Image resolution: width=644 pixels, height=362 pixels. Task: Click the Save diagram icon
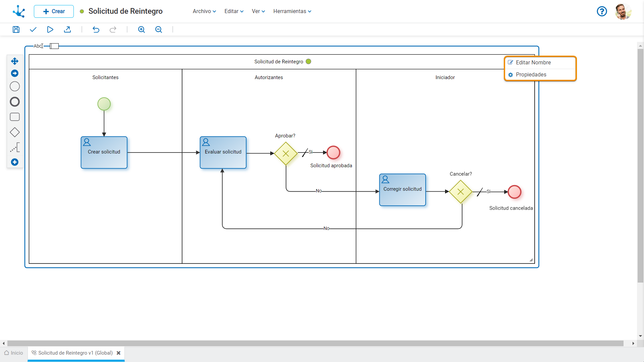pos(16,29)
